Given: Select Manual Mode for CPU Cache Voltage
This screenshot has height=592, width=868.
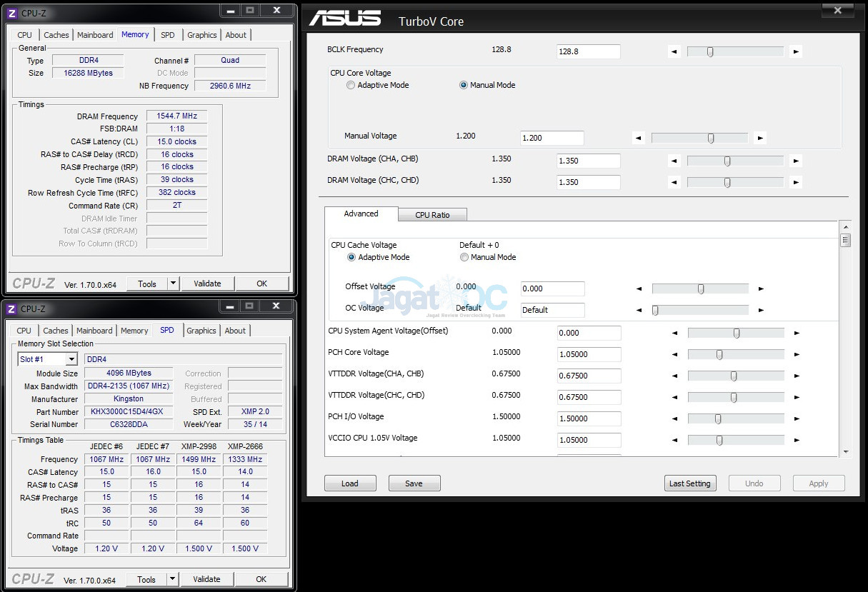Looking at the screenshot, I should click(x=464, y=257).
